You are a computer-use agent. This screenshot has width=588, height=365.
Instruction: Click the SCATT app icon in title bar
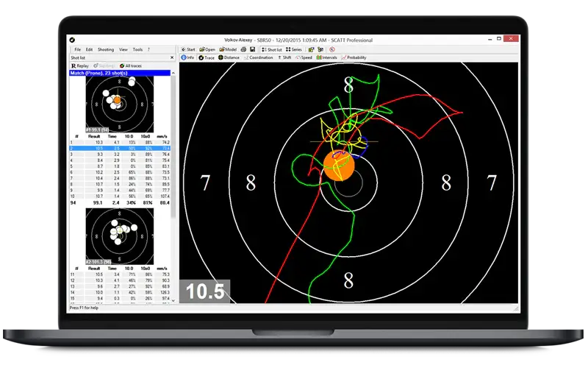point(72,40)
